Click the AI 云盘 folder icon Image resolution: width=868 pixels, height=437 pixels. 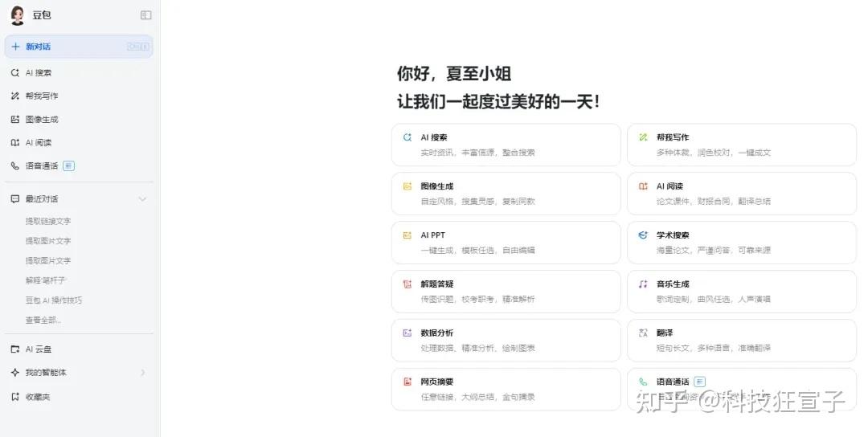tap(15, 349)
